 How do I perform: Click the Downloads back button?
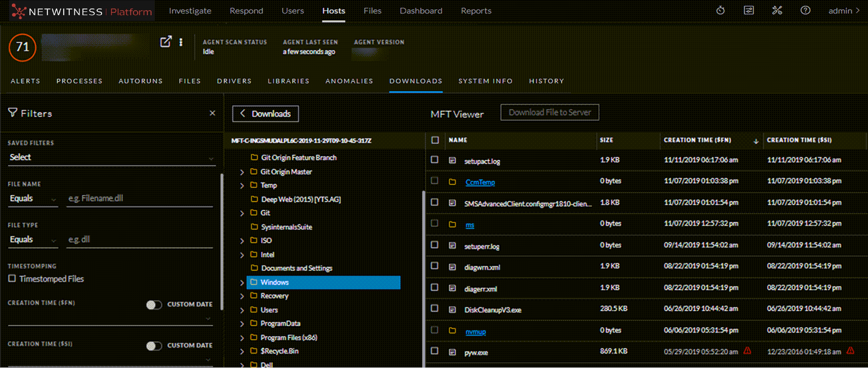click(265, 114)
